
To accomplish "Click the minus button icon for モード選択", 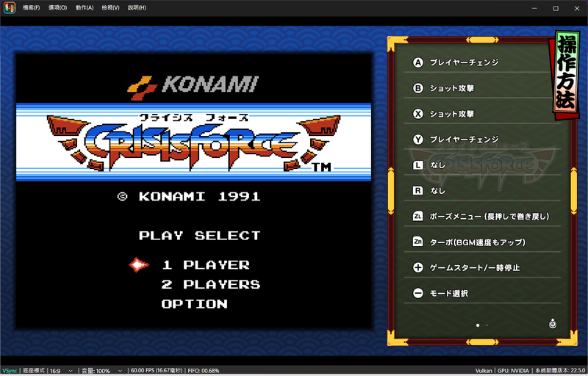I will click(x=417, y=293).
